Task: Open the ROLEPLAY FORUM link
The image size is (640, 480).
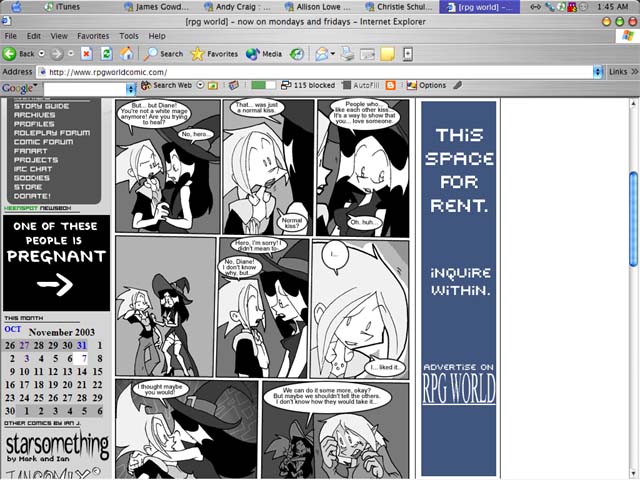Action: 52,133
